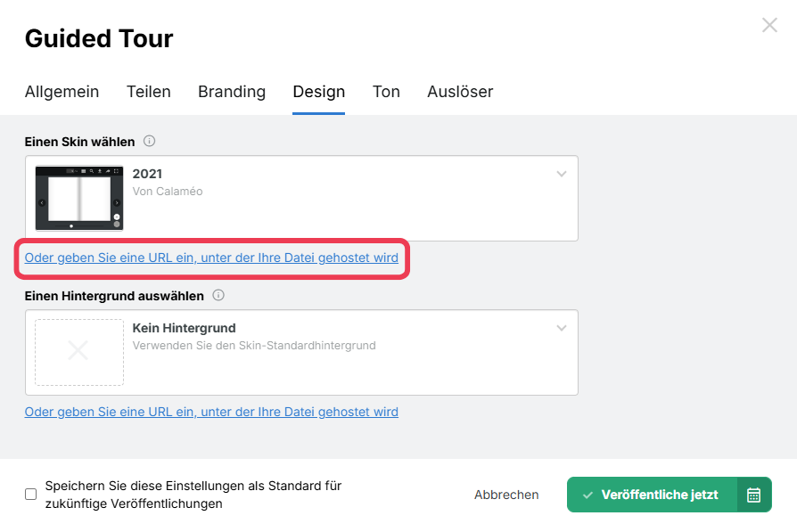Click the empty background placeholder thumbnail
The width and height of the screenshot is (797, 532).
coord(79,352)
